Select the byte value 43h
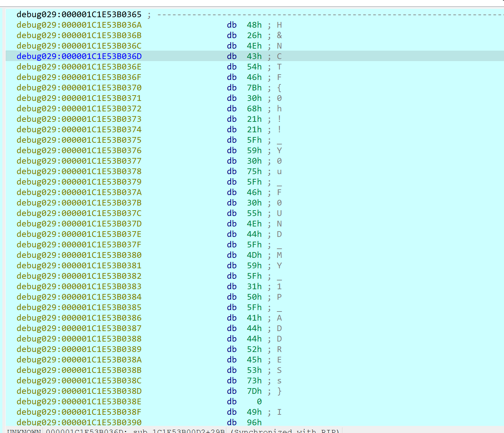The image size is (504, 433). pos(254,56)
